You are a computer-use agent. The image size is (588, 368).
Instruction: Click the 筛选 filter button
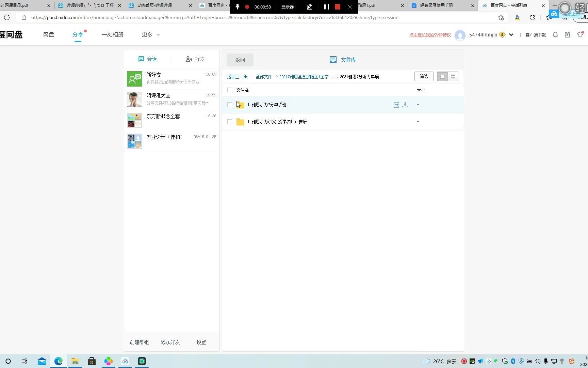tap(424, 76)
